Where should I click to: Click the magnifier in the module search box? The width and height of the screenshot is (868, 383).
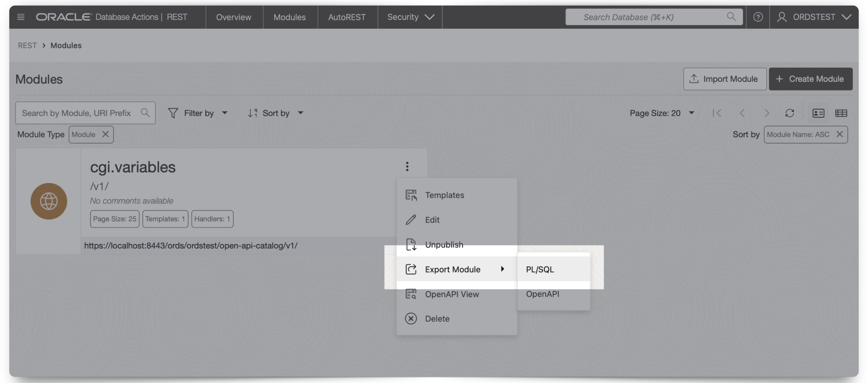pyautogui.click(x=145, y=113)
